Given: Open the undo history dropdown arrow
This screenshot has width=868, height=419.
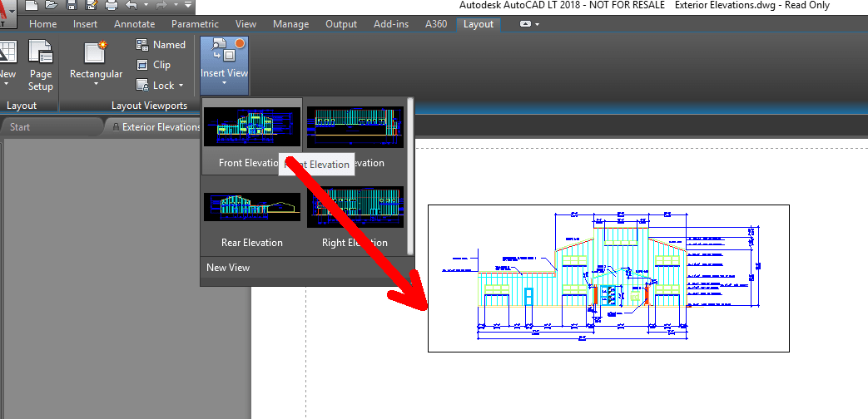Looking at the screenshot, I should (x=146, y=6).
